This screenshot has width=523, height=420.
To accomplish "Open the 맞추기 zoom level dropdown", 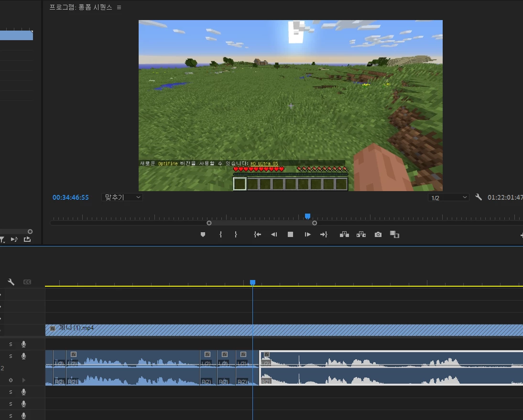I will [122, 197].
